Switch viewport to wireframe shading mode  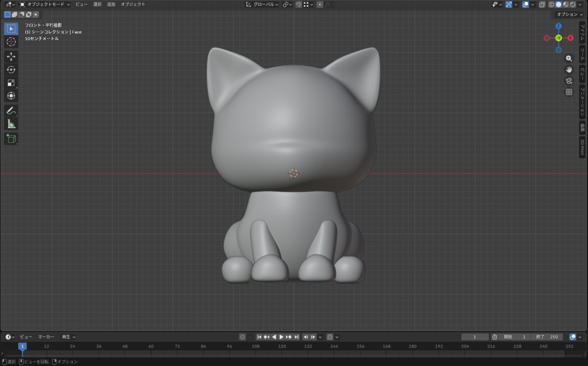click(x=551, y=5)
